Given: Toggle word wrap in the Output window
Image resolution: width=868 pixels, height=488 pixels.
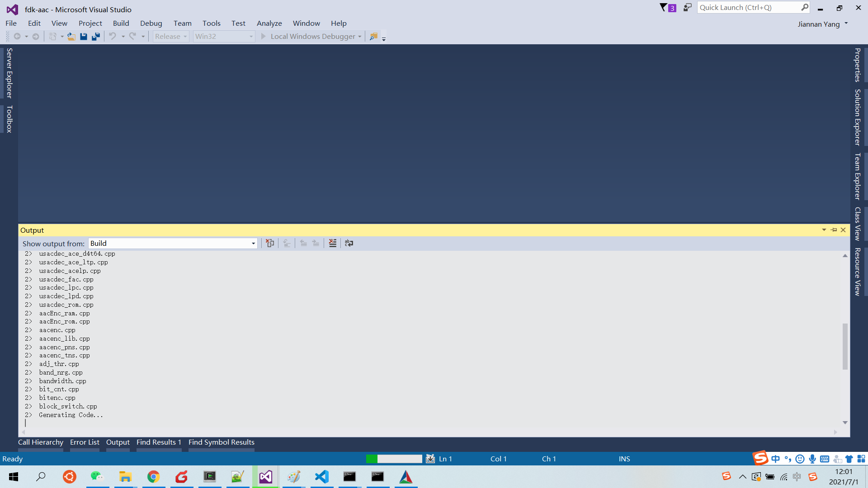Looking at the screenshot, I should (x=349, y=243).
